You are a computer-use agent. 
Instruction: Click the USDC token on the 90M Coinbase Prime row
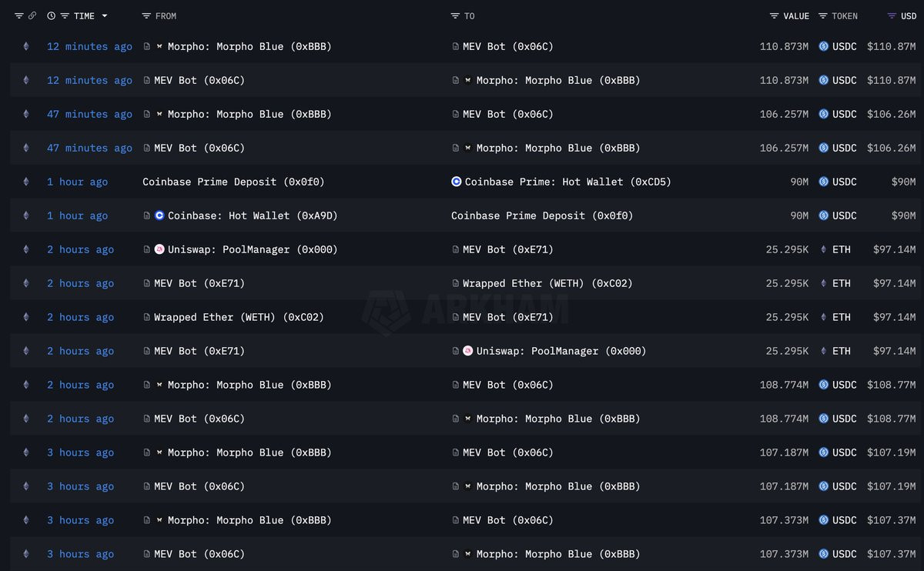pyautogui.click(x=838, y=182)
